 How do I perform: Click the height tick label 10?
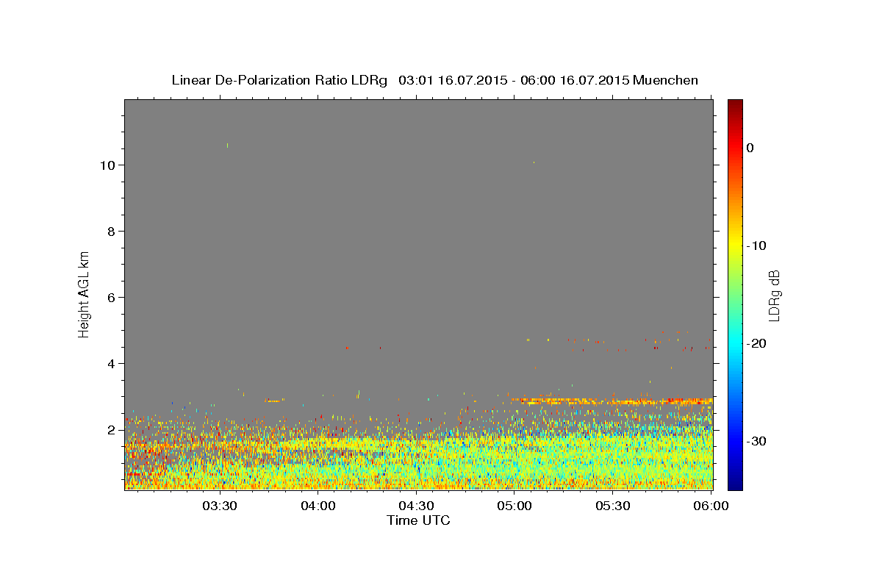[108, 165]
